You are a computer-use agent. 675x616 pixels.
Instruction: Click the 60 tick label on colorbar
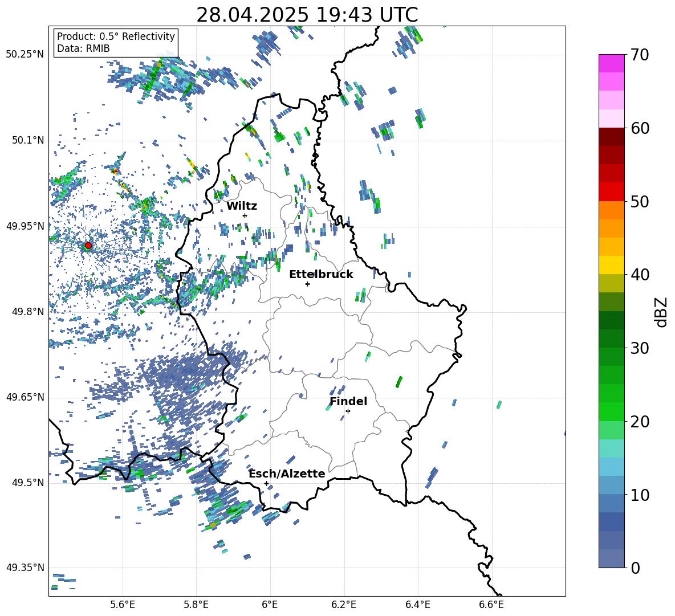pos(640,128)
